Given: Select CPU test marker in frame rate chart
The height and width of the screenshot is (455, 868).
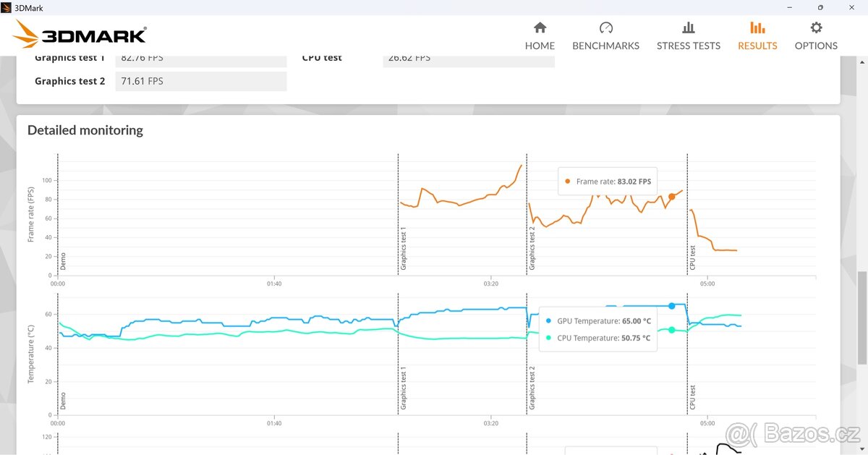Looking at the screenshot, I should tap(692, 258).
